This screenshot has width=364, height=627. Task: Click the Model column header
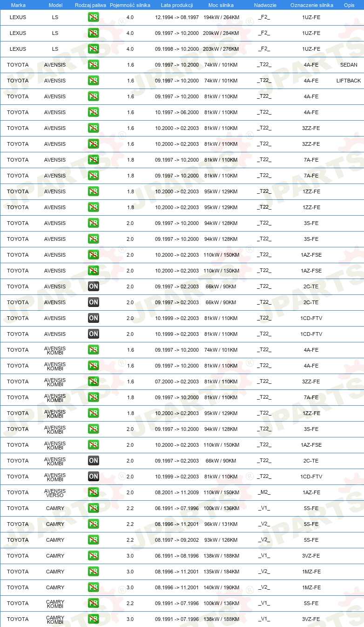tap(55, 5)
